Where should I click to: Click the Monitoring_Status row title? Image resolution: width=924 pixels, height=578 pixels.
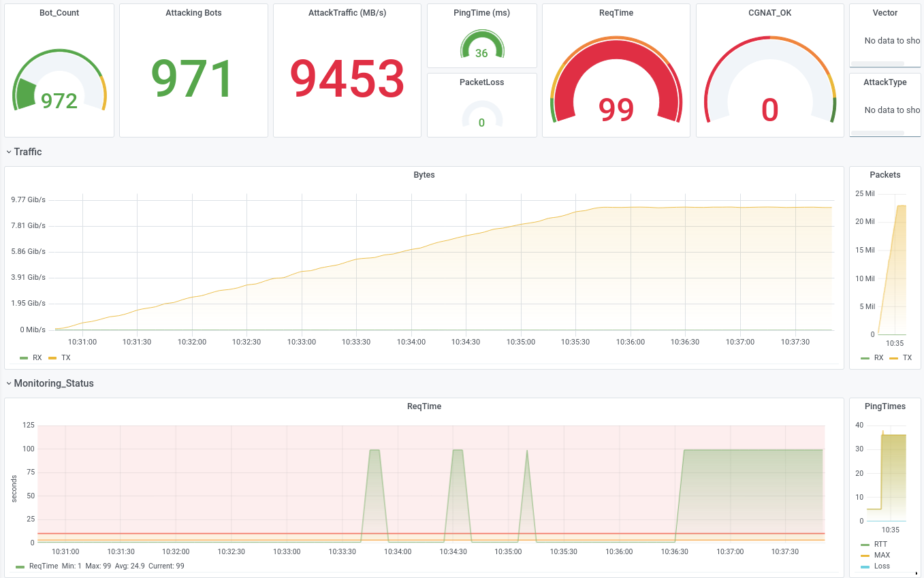pyautogui.click(x=54, y=383)
